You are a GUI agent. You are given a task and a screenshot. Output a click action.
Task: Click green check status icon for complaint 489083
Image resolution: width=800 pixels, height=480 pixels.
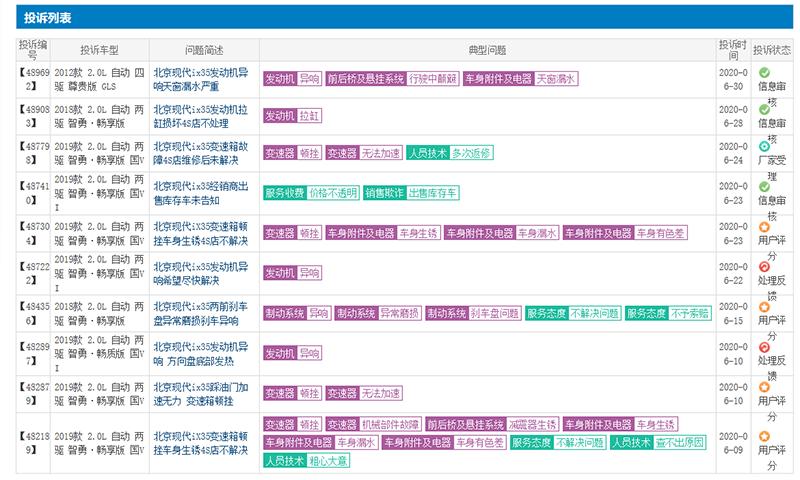[764, 109]
